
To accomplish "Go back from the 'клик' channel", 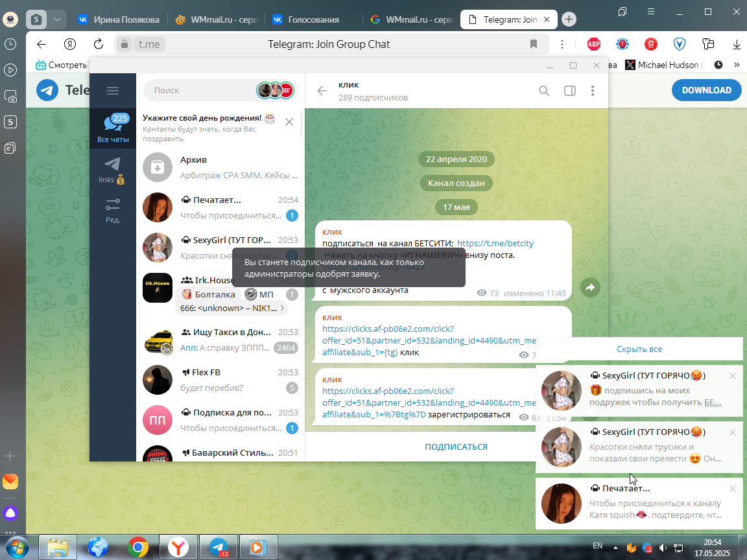I will click(322, 91).
